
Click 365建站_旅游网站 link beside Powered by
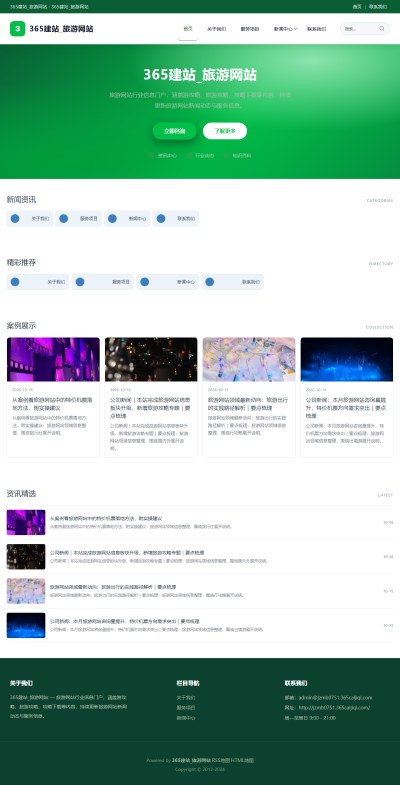191,760
